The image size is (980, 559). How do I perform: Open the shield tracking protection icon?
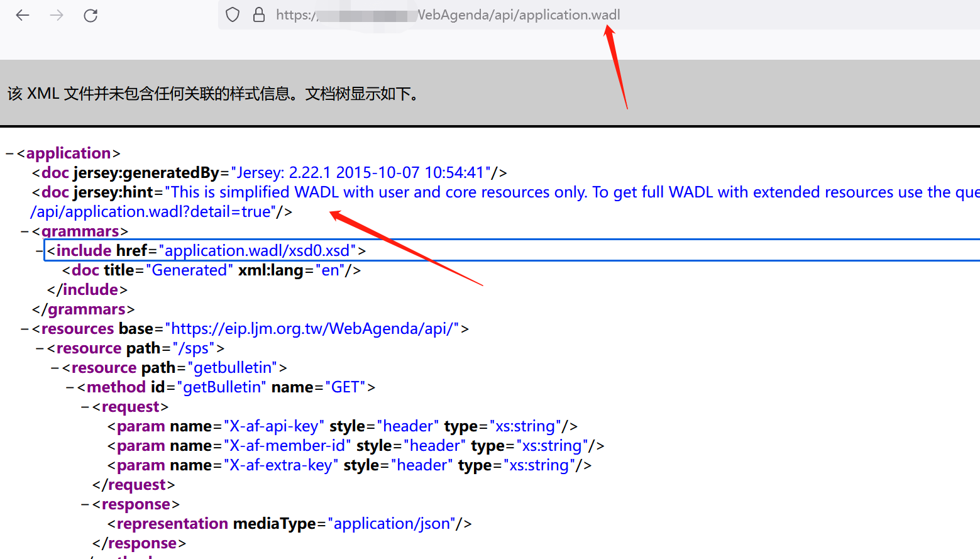233,14
